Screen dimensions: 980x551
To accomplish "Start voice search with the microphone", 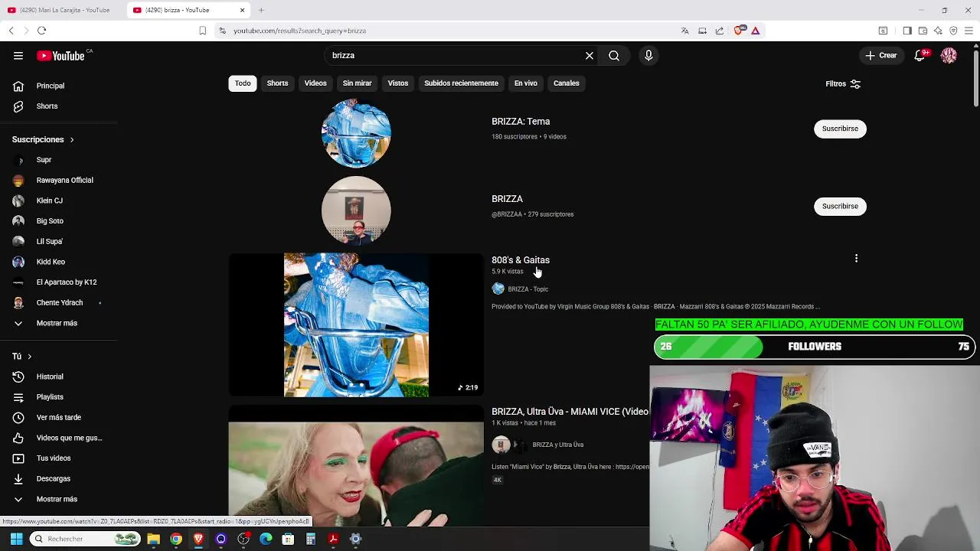I will [648, 55].
